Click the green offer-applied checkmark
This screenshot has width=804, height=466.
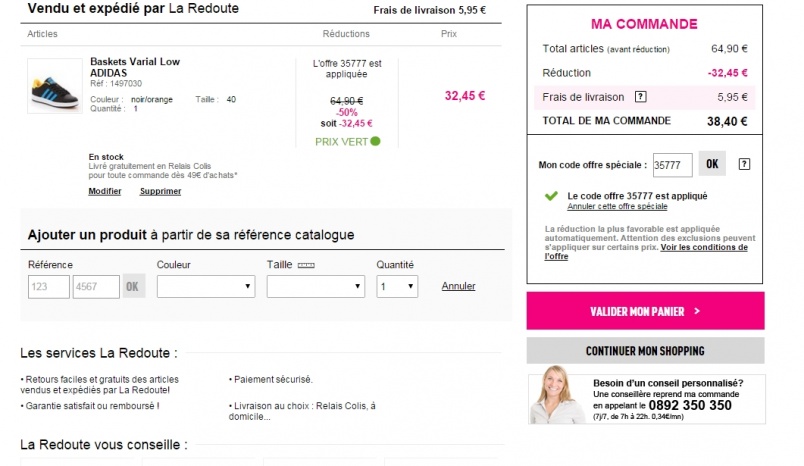[x=551, y=196]
